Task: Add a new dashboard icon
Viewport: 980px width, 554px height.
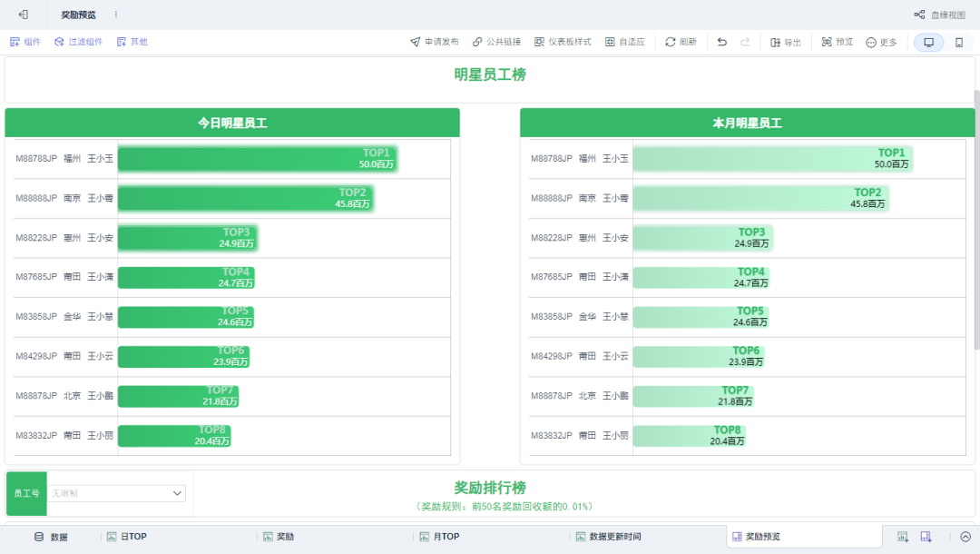Action: pyautogui.click(x=926, y=537)
